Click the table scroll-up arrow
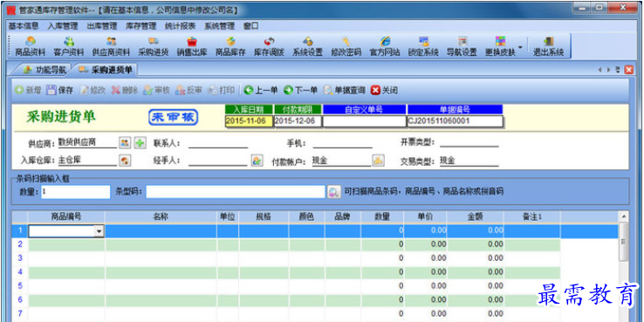The height and width of the screenshot is (322, 644). pyautogui.click(x=623, y=216)
